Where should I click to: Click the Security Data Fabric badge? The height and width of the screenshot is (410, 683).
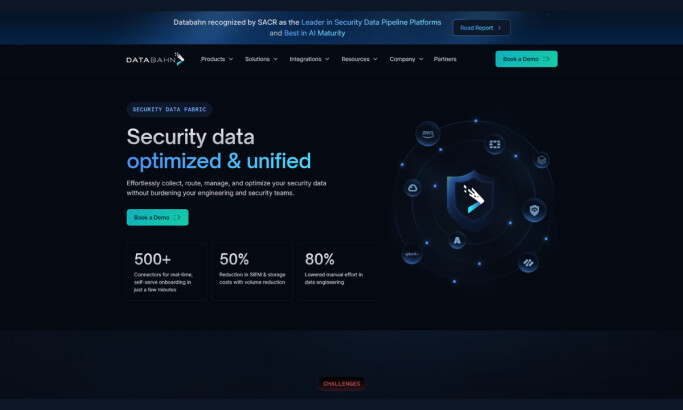tap(169, 109)
